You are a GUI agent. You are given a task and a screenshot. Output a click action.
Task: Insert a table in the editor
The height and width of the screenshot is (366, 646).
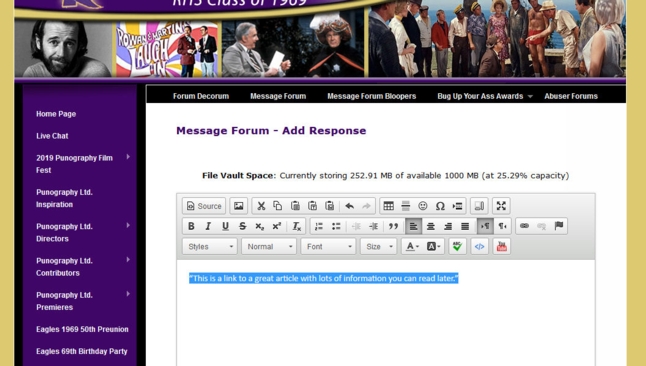tap(388, 206)
